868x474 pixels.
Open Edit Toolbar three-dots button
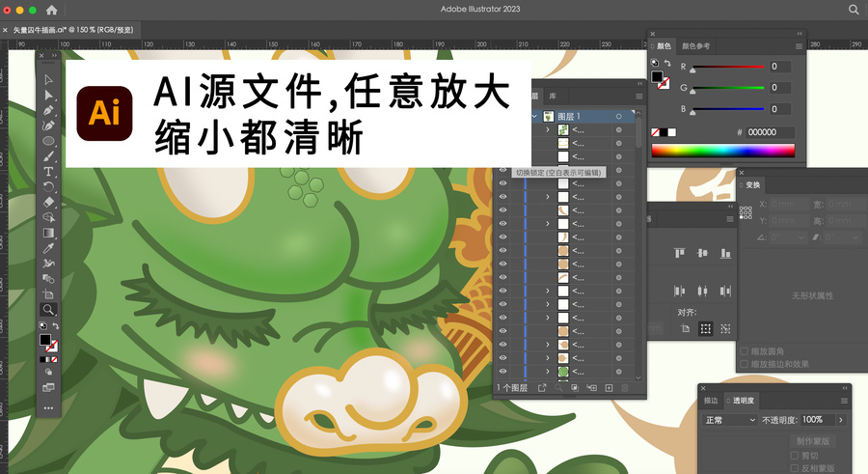(49, 408)
